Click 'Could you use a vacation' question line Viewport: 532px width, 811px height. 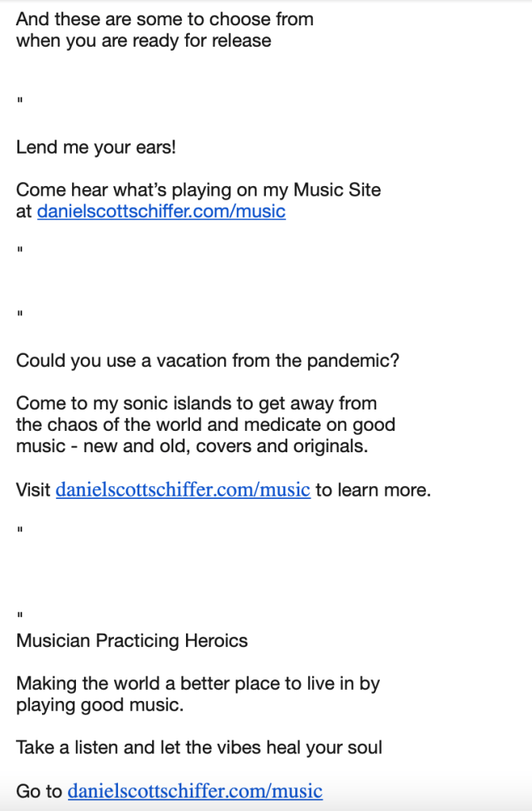pyautogui.click(x=207, y=361)
